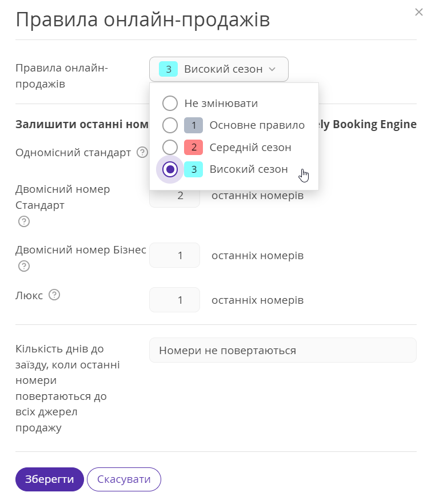Select Основне правило radio button
Screen dimensions: 431x504
pos(170,125)
